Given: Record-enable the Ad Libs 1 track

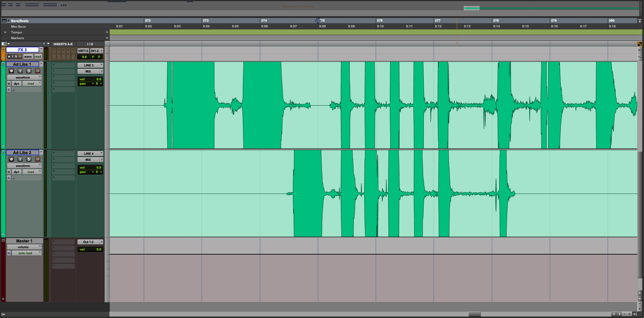Looking at the screenshot, I should point(11,71).
